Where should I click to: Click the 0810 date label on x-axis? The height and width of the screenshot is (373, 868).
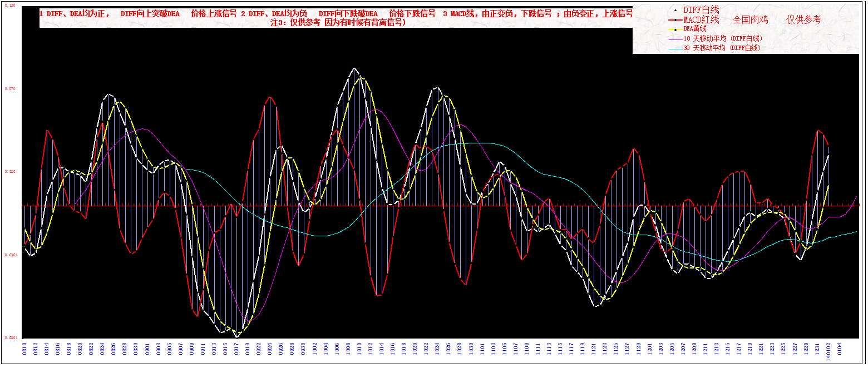(24, 349)
